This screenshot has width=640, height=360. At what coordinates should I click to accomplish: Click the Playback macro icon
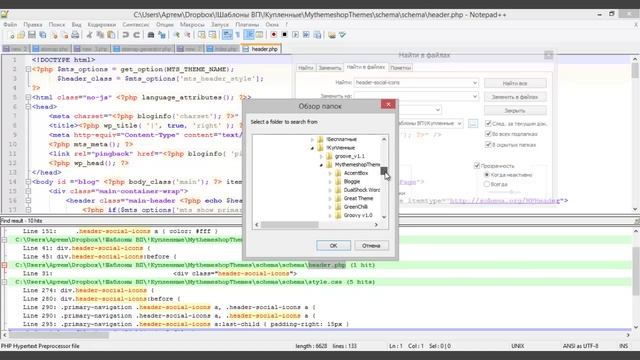point(295,36)
